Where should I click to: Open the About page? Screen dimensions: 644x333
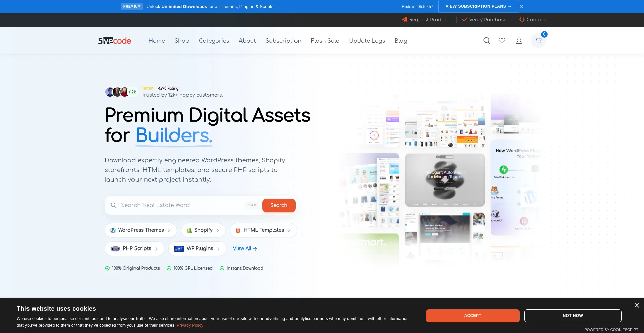pyautogui.click(x=247, y=41)
